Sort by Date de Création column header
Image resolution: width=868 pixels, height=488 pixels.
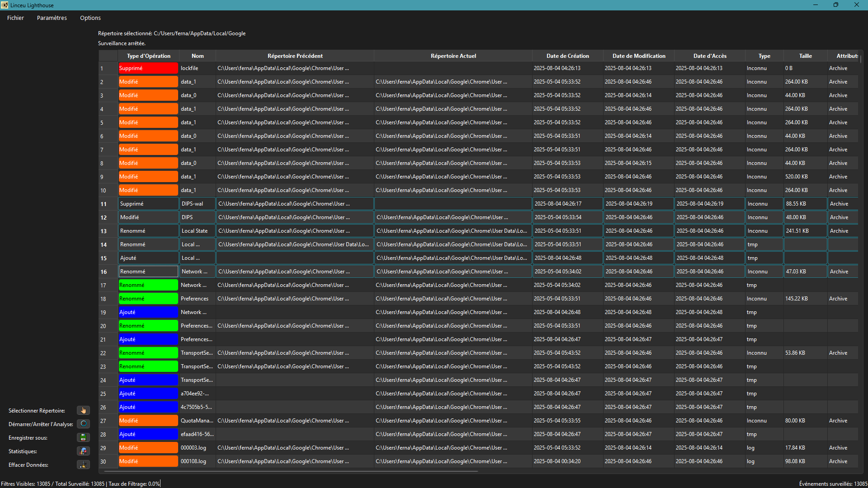(x=567, y=56)
